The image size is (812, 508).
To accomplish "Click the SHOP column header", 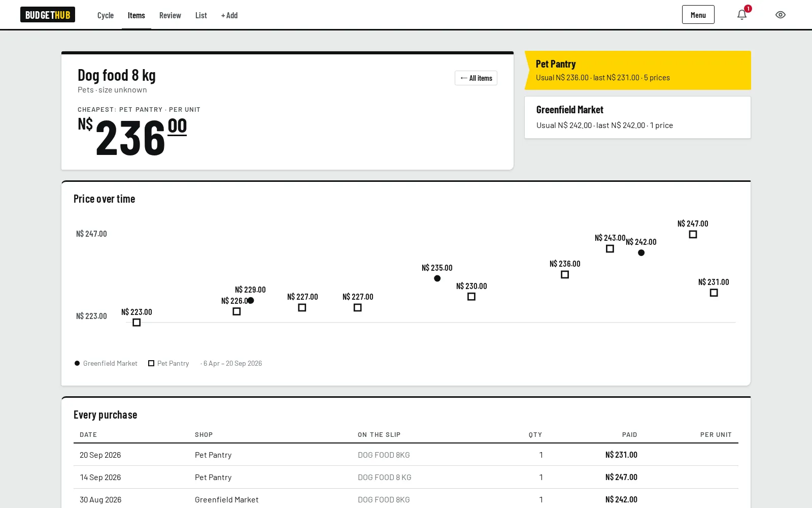I will pyautogui.click(x=204, y=434).
